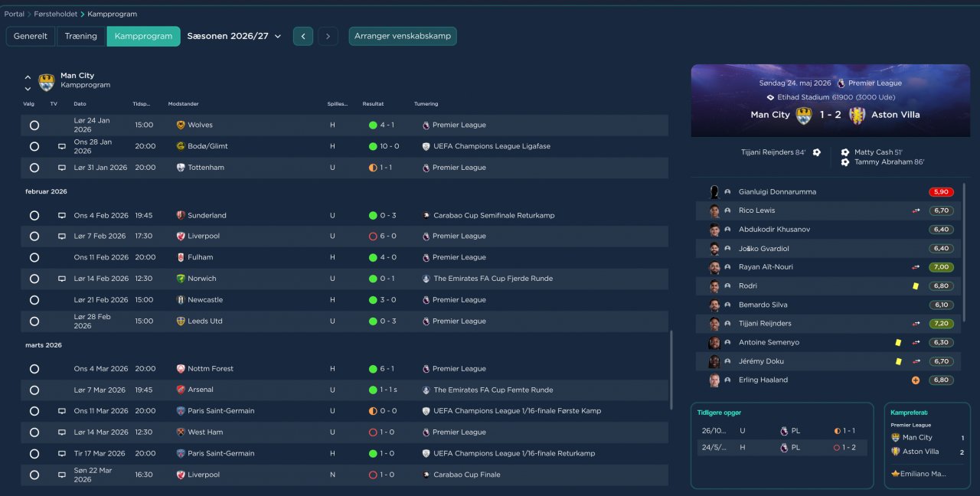This screenshot has height=496, width=980.
Task: Select the radio button for Arsenal match
Action: coord(34,390)
